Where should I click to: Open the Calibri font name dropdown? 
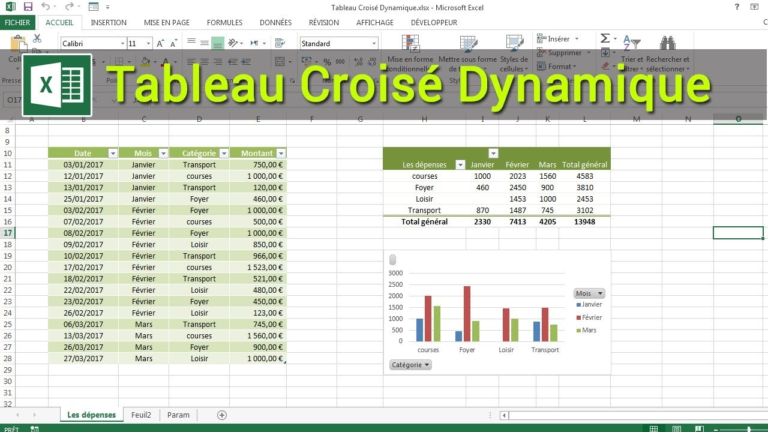122,44
